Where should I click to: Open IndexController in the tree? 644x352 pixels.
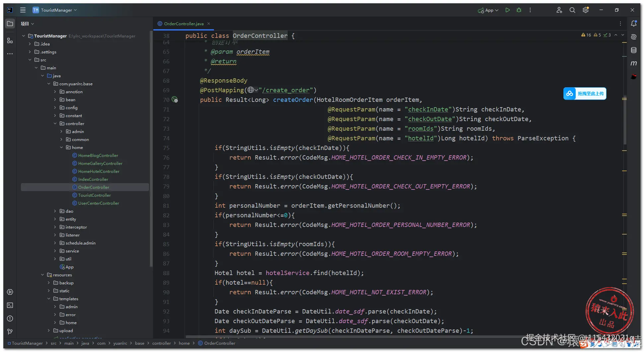point(93,179)
